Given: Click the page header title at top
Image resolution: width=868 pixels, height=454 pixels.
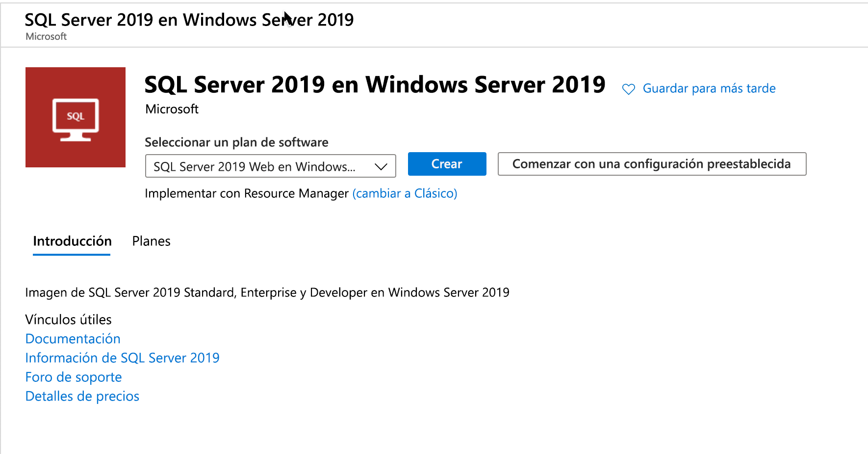Looking at the screenshot, I should [189, 20].
